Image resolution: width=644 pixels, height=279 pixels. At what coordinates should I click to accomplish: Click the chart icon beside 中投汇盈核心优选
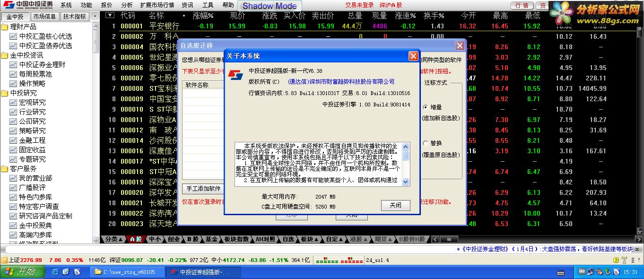pos(13,36)
